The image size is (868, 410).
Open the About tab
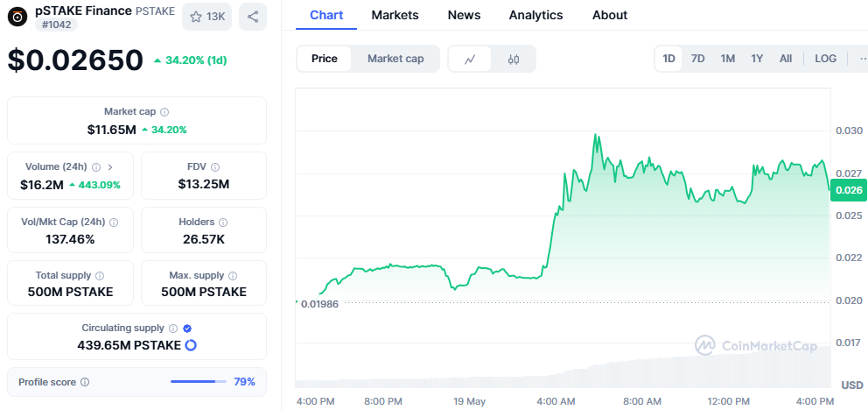pyautogui.click(x=610, y=16)
